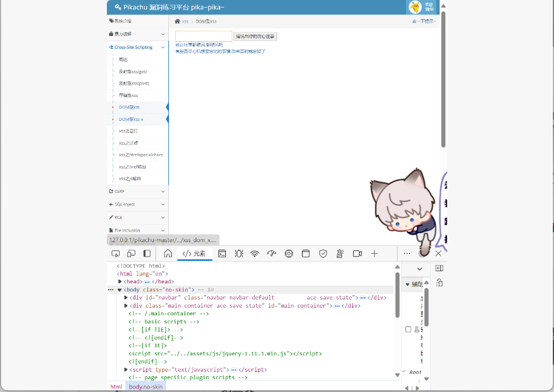Click the copy styles icon in DevTools sidebar
Viewport: 554px width, 392px height.
(x=439, y=283)
